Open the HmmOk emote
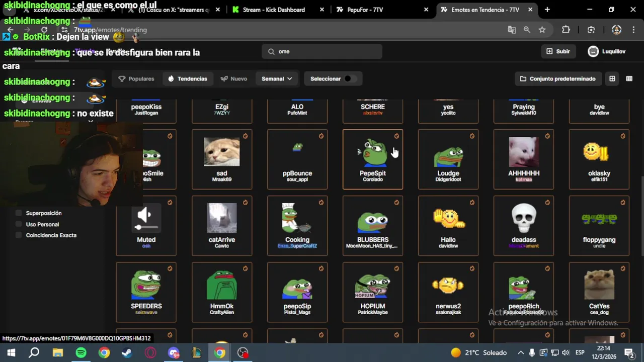The image size is (644, 362). pyautogui.click(x=222, y=292)
